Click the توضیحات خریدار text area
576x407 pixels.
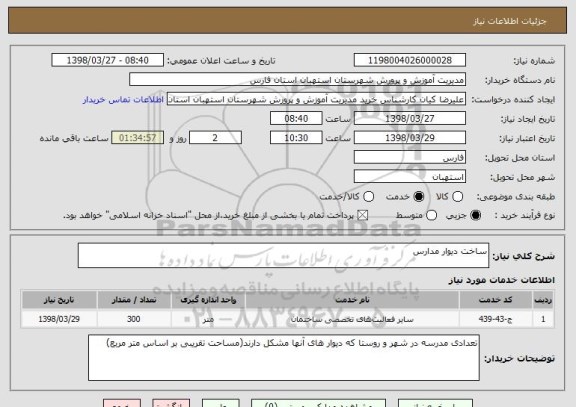coord(284,357)
